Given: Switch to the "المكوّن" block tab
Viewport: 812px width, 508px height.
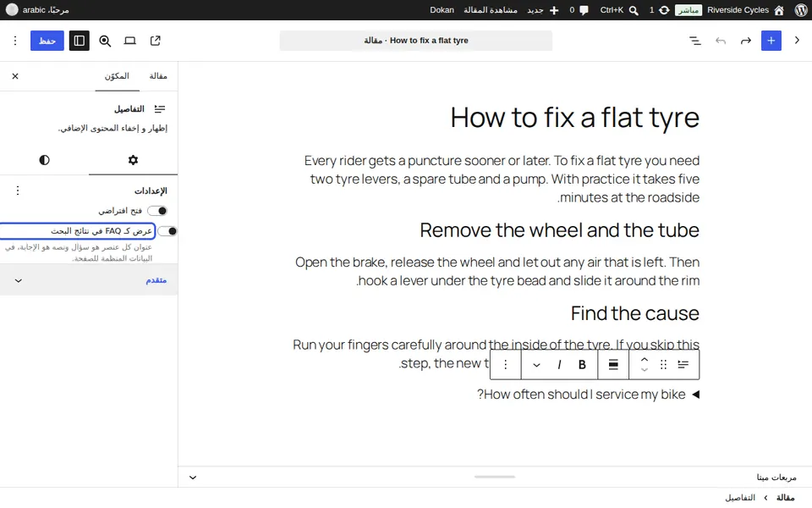Looking at the screenshot, I should pyautogui.click(x=117, y=76).
